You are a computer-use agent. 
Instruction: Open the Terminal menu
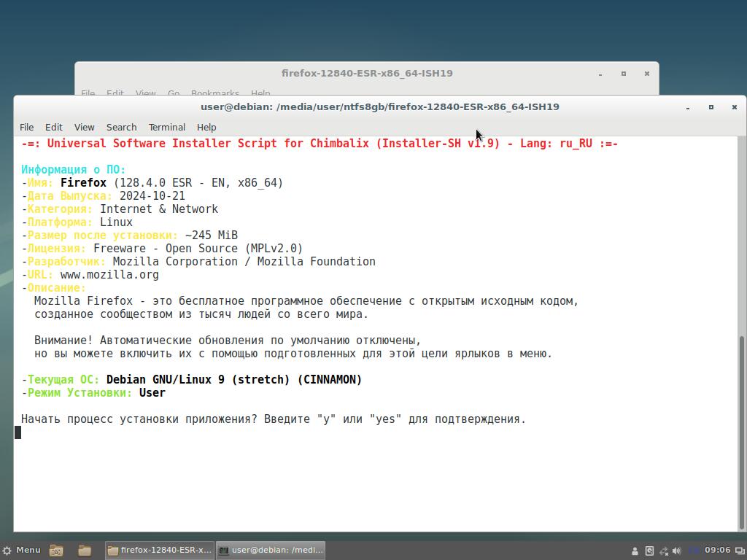(x=167, y=127)
